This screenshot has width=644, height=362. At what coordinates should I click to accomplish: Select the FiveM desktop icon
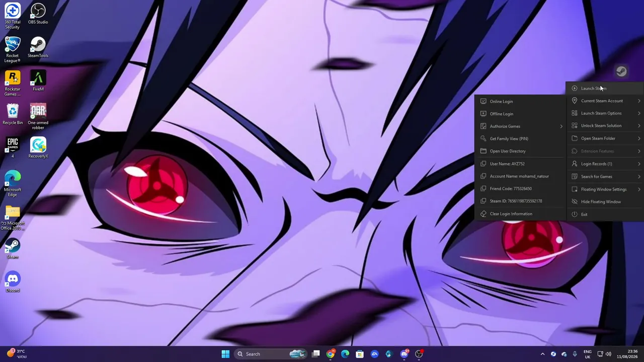(x=38, y=81)
